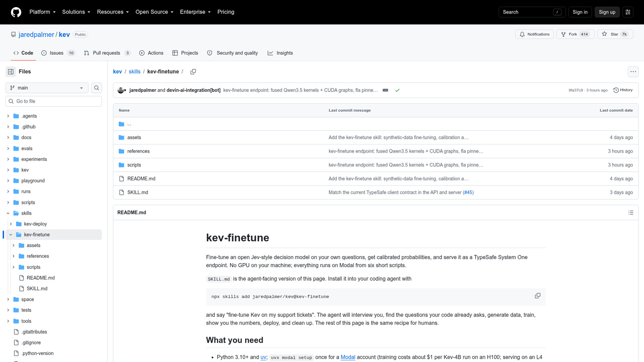
Task: Fork the kev repository
Action: click(575, 34)
